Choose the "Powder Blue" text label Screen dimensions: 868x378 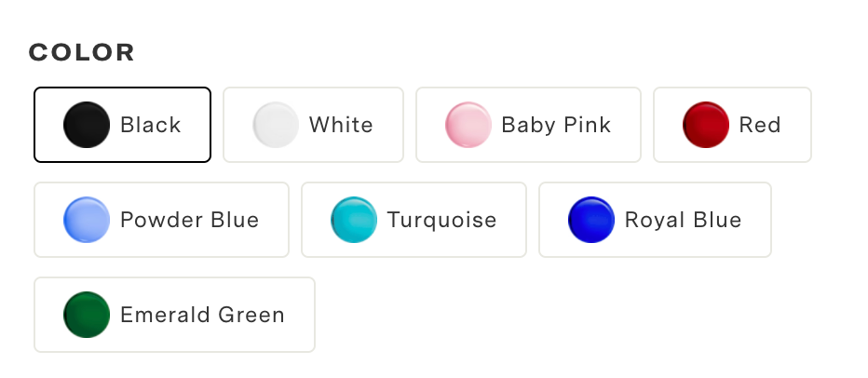point(190,220)
